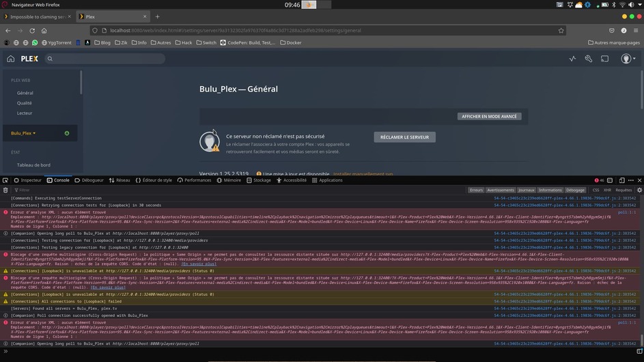644x362 pixels.
Task: Open Plex settings wrench icon
Action: tap(589, 59)
